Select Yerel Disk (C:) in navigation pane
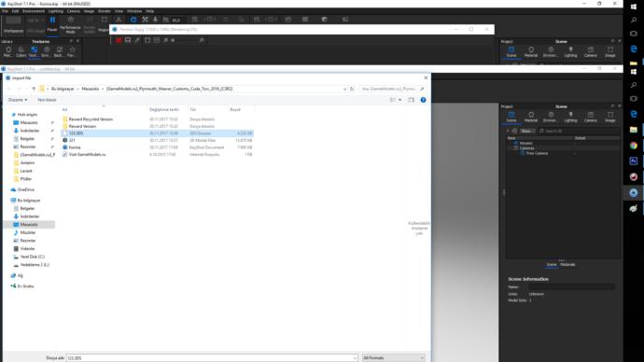The height and width of the screenshot is (362, 644). coord(32,257)
